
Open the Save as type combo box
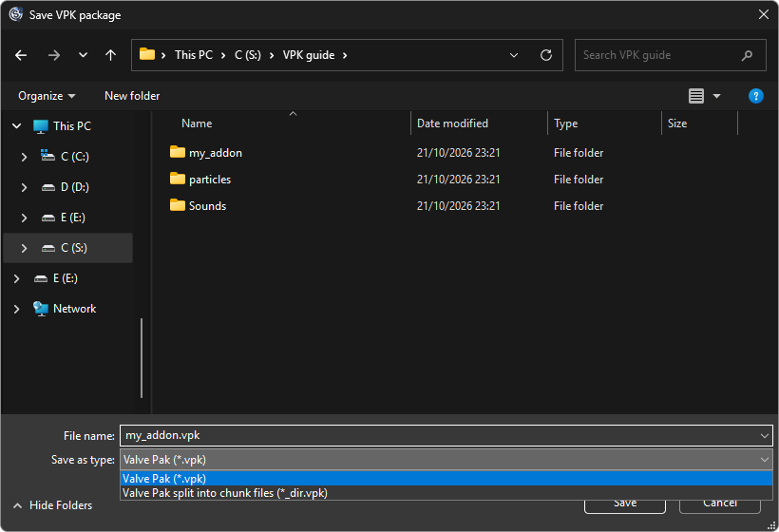tap(446, 460)
